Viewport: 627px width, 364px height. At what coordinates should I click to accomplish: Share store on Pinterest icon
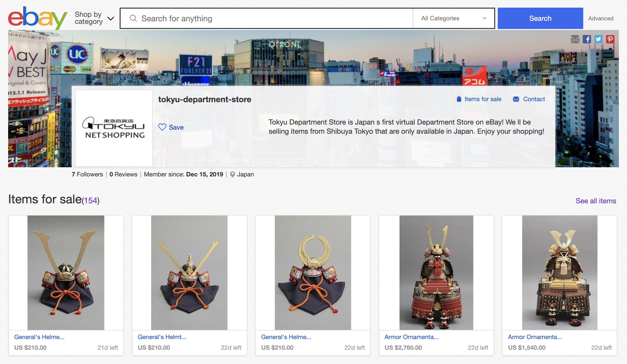[610, 39]
